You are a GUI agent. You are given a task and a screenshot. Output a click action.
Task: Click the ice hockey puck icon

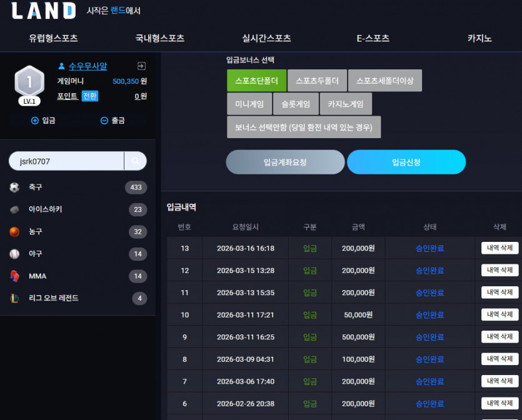14,209
